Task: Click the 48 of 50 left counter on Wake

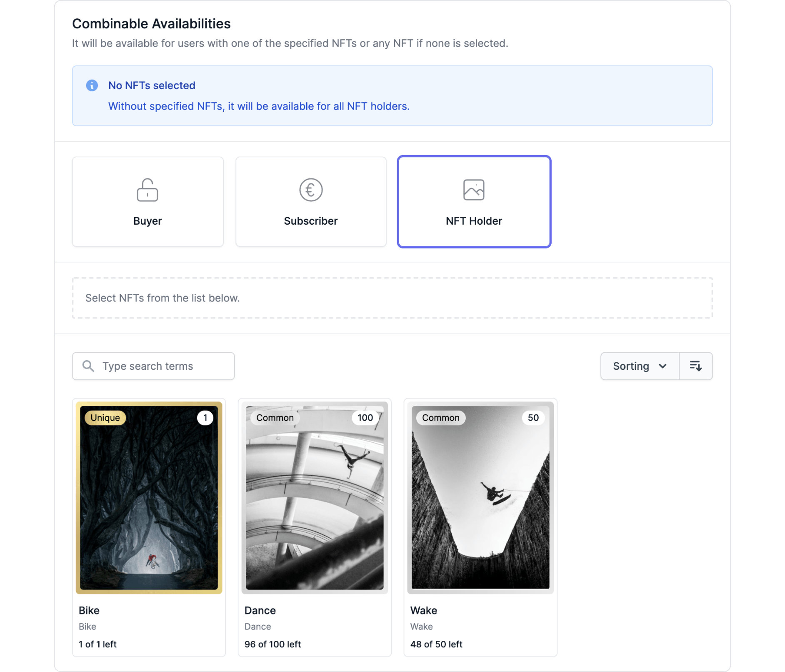Action: pos(436,644)
